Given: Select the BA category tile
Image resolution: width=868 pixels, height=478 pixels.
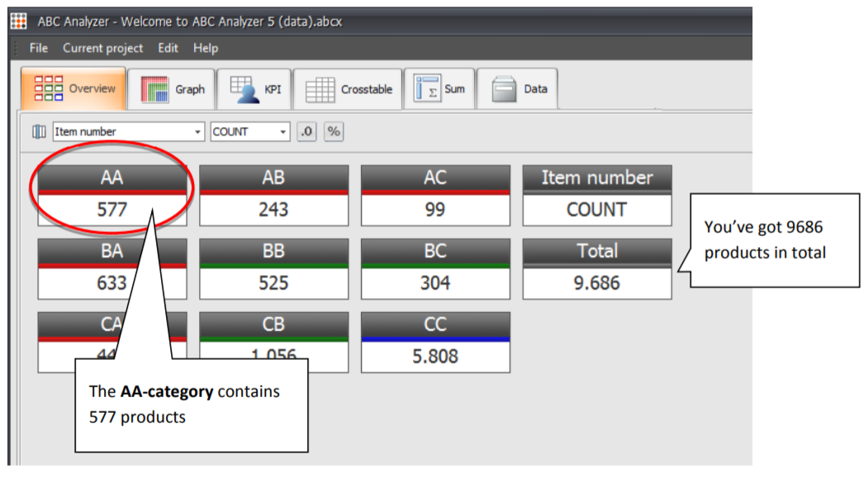Looking at the screenshot, I should pyautogui.click(x=112, y=269).
